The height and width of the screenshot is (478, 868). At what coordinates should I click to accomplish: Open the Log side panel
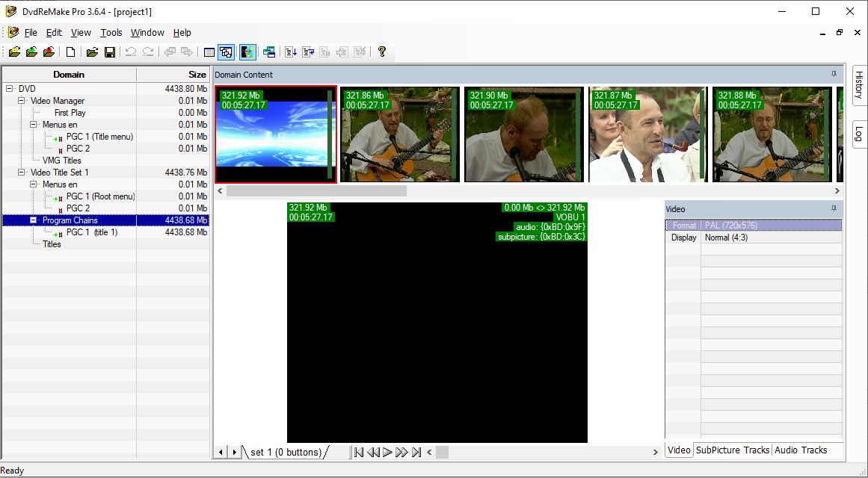click(x=859, y=134)
